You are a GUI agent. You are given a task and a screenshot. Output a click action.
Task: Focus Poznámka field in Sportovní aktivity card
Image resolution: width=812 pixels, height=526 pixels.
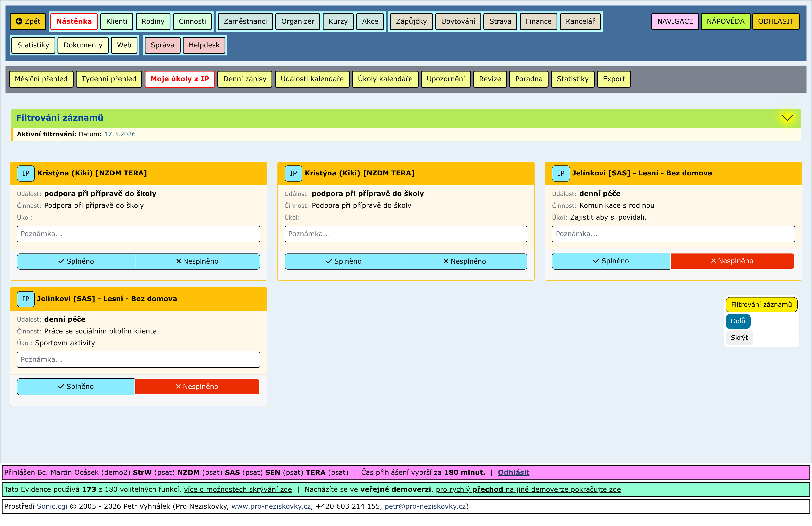(138, 359)
